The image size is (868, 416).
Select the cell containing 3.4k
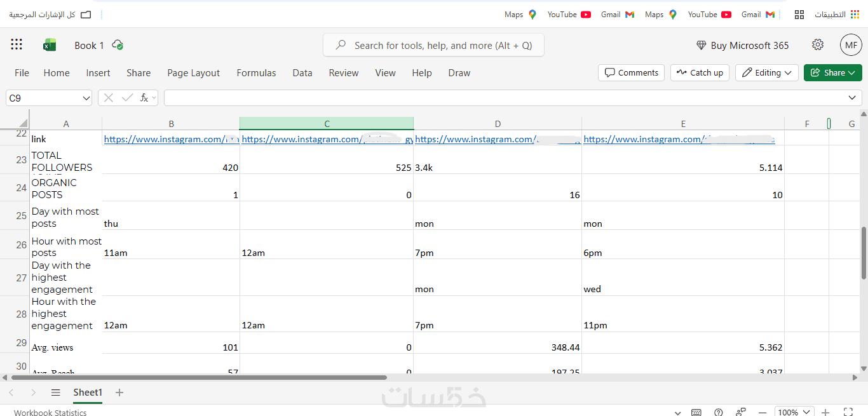[498, 160]
